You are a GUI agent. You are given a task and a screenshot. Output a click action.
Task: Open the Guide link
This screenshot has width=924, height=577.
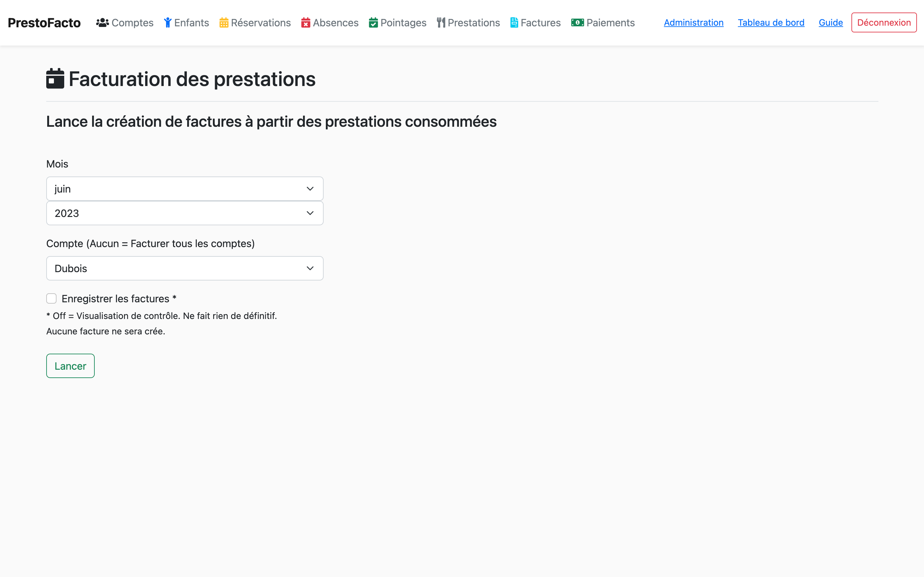coord(831,22)
